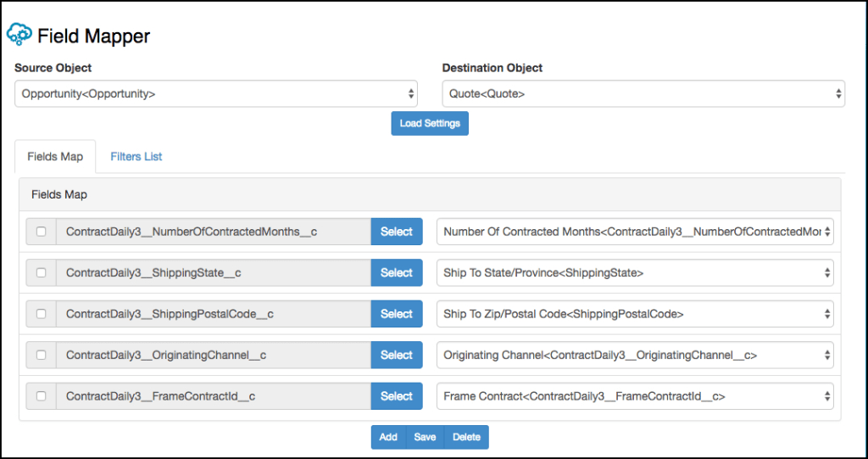Click Select next to ContractDaily3__ShippingState__c
The width and height of the screenshot is (868, 459).
pyautogui.click(x=396, y=272)
